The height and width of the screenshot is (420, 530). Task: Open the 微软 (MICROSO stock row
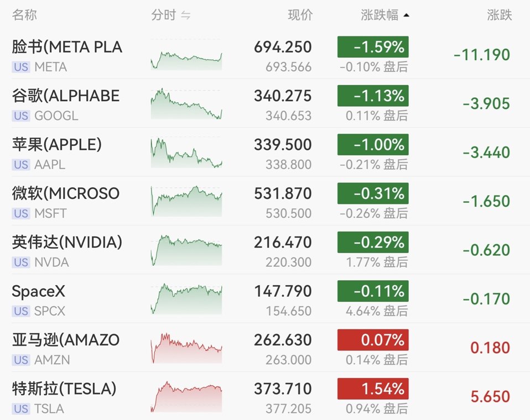[x=265, y=201]
